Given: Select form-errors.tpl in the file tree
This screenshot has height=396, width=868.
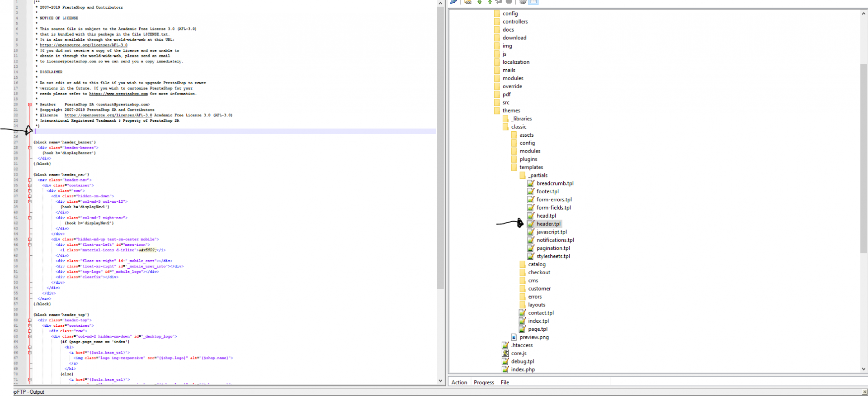Looking at the screenshot, I should tap(554, 200).
